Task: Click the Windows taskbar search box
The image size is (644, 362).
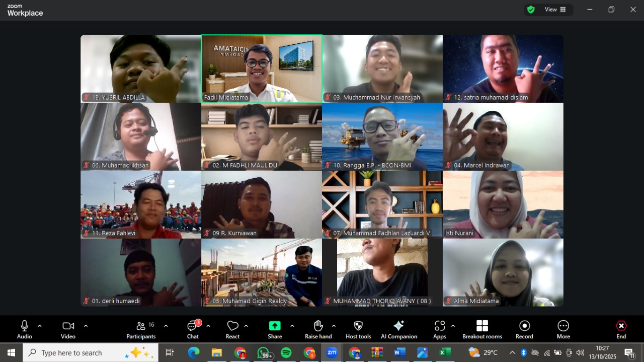Action: pos(91,352)
